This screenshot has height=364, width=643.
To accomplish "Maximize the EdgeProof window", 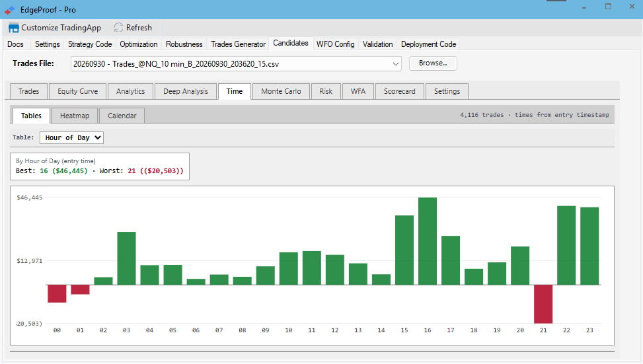I will (608, 7).
